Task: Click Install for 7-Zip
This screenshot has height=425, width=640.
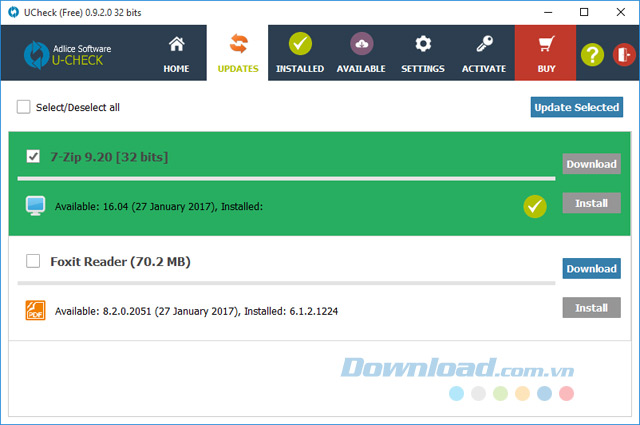Action: (591, 203)
